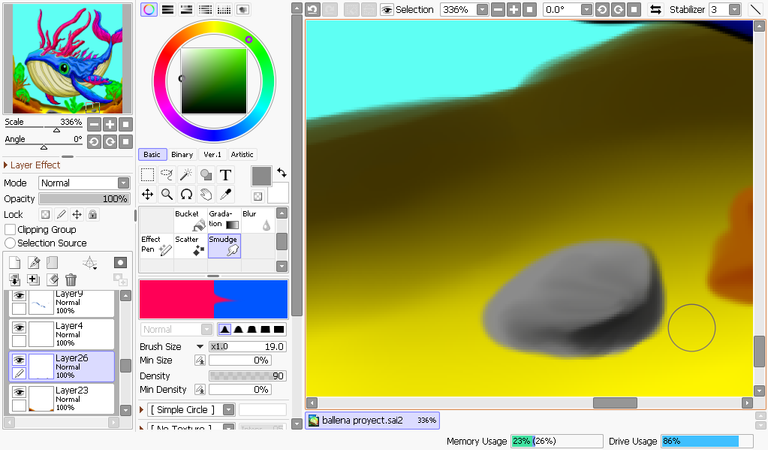This screenshot has width=768, height=450.
Task: Choose the Scatter brush tool
Action: point(190,246)
